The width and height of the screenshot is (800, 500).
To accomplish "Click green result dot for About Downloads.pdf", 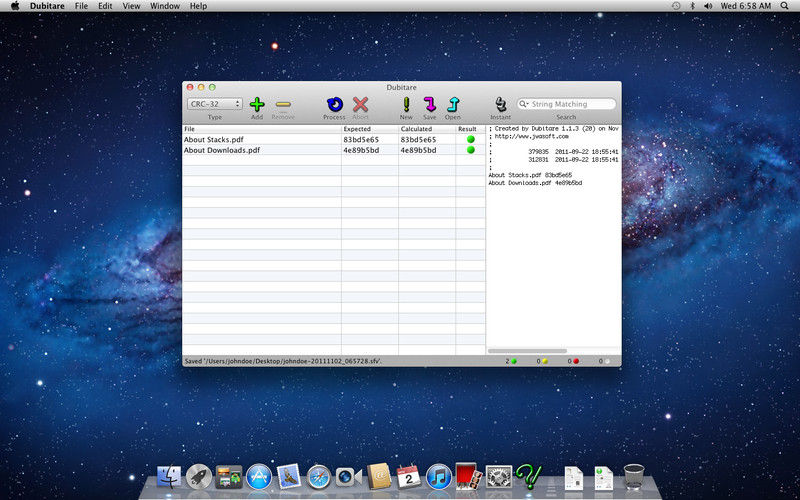I will pos(470,150).
